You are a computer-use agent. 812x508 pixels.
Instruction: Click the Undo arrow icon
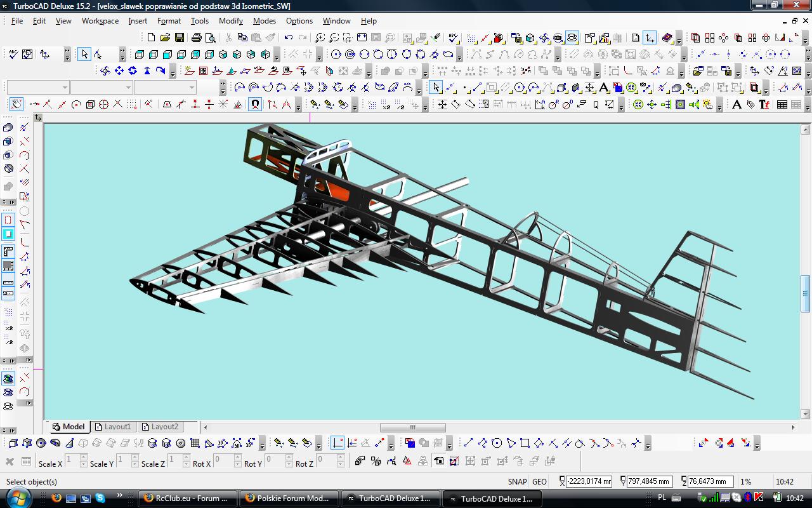[x=289, y=37]
